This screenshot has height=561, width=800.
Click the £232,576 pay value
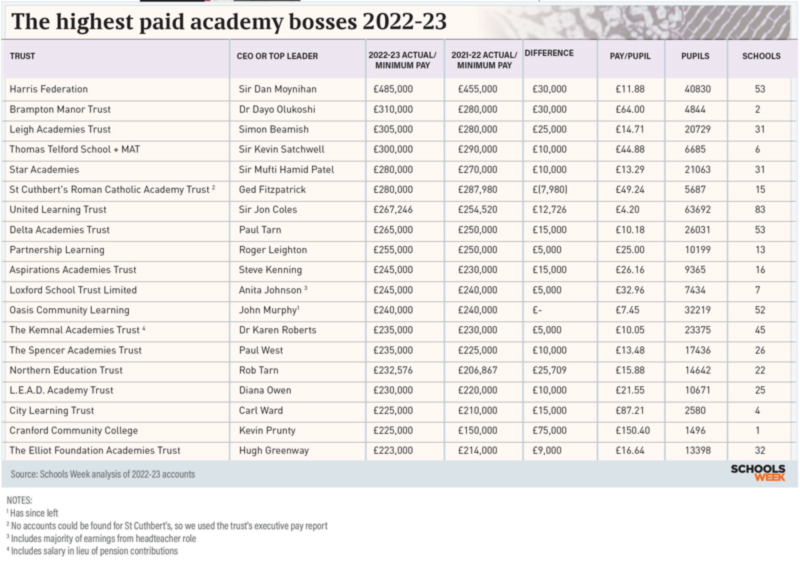pyautogui.click(x=393, y=370)
